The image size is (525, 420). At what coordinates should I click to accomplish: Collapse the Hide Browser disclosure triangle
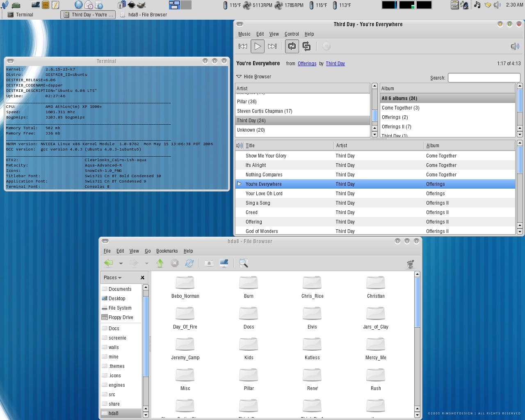click(239, 77)
